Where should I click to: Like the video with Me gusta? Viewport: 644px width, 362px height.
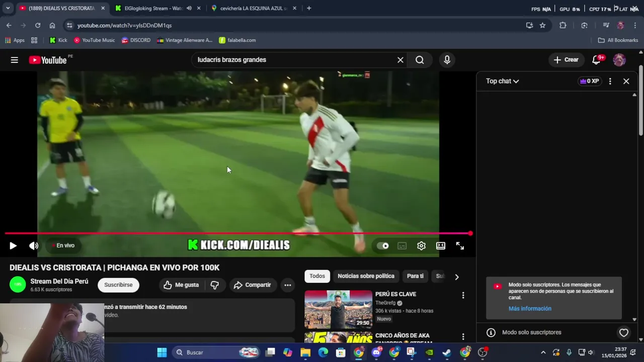pyautogui.click(x=181, y=285)
